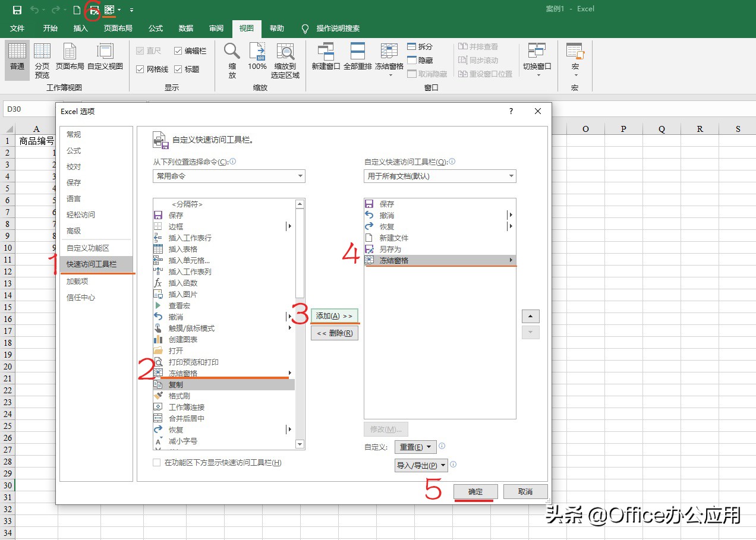The image size is (756, 540).
Task: Open Page Break Preview (分页预览)
Action: 42,60
